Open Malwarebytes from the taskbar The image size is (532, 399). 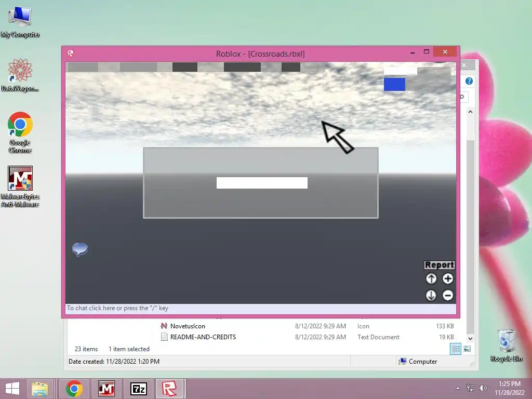click(106, 389)
